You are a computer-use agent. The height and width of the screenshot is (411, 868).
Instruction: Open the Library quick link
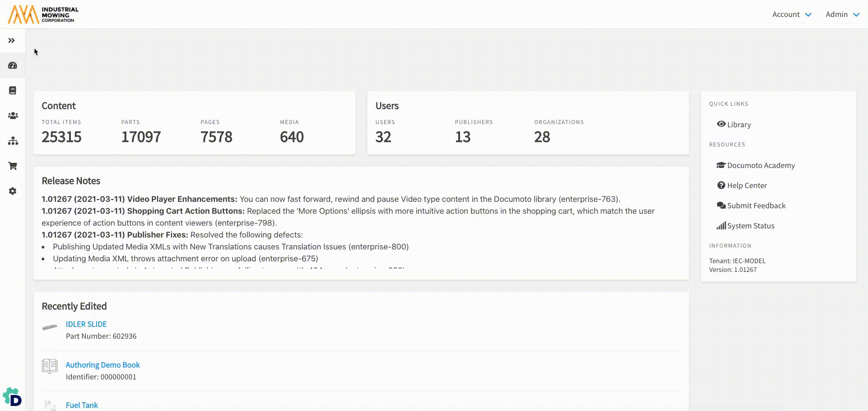[x=738, y=124]
